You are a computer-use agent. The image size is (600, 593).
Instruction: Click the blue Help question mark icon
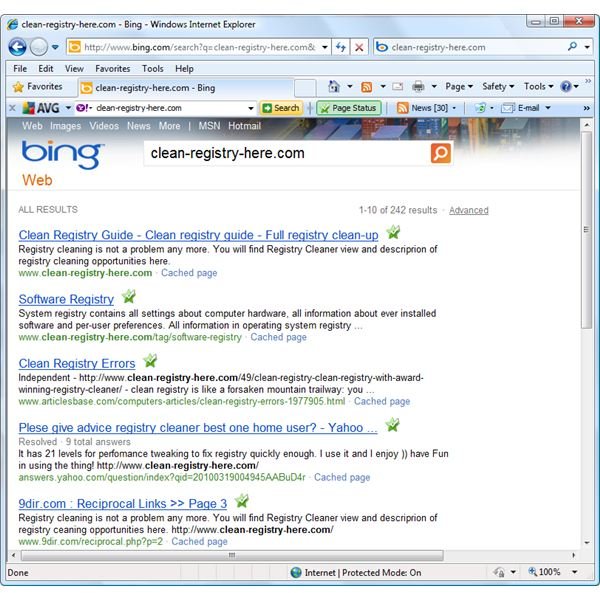pyautogui.click(x=566, y=86)
